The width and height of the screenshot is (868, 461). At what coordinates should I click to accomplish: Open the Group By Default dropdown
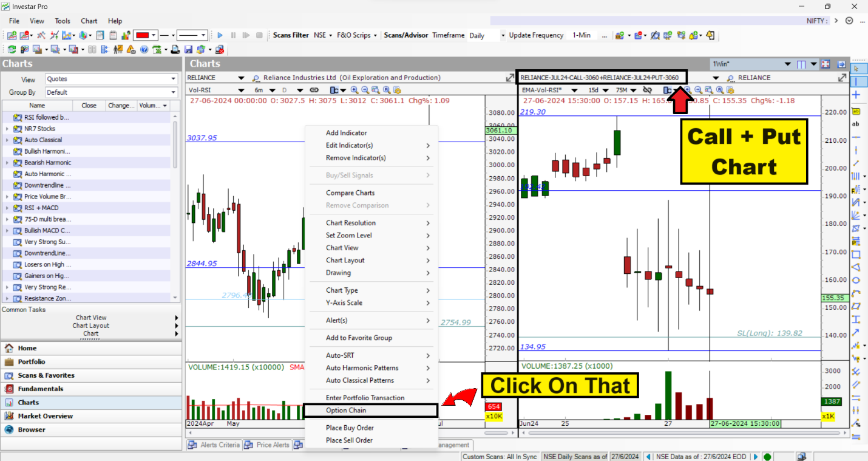174,92
